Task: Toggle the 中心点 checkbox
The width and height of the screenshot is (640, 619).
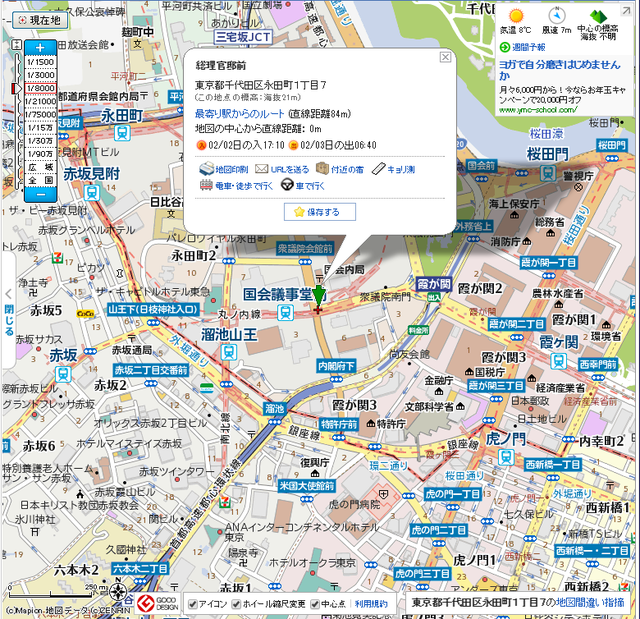Action: [315, 603]
